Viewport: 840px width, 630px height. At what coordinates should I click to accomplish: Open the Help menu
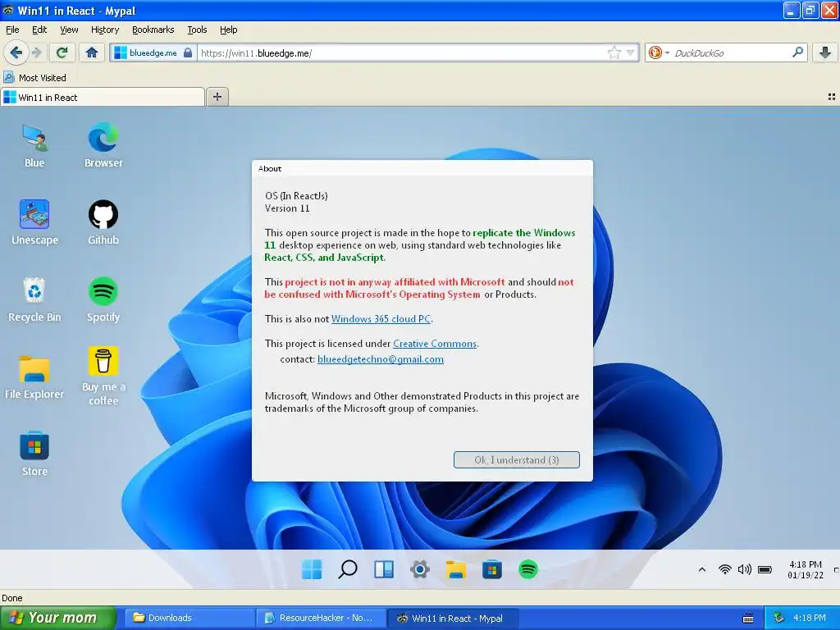(x=229, y=30)
